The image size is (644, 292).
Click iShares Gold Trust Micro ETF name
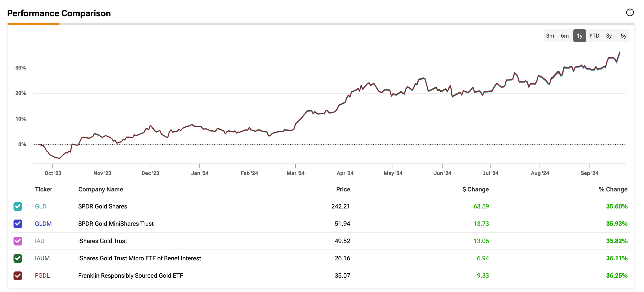(140, 258)
